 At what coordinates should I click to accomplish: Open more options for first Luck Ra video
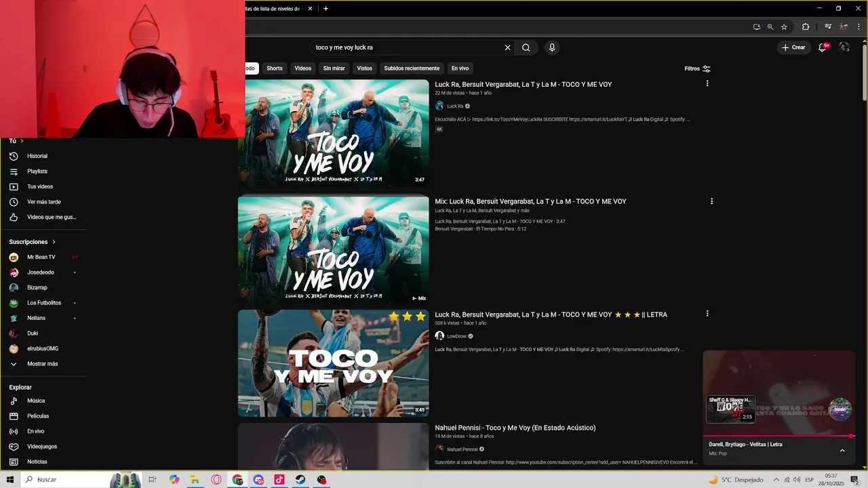707,83
